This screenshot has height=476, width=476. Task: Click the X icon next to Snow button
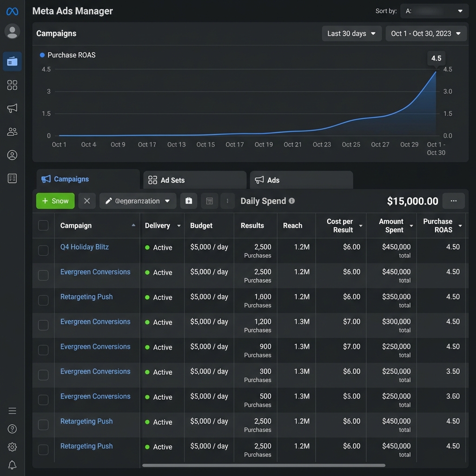pyautogui.click(x=87, y=201)
